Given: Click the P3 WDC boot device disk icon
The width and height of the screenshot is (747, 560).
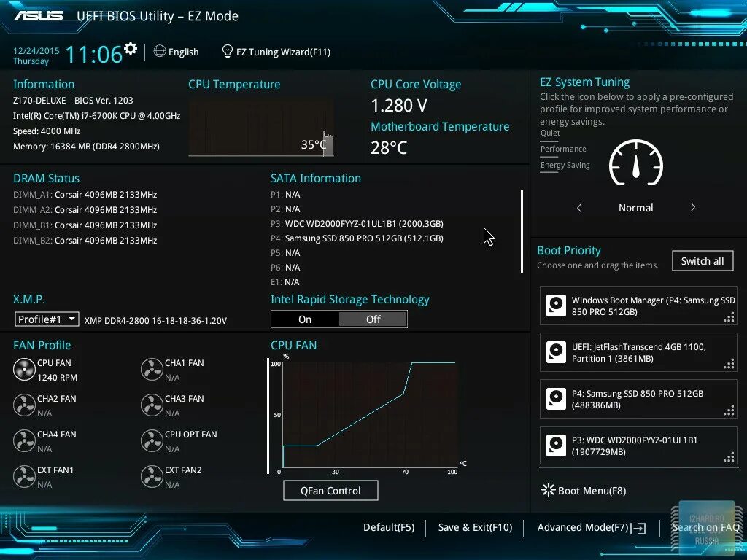Looking at the screenshot, I should (x=556, y=446).
